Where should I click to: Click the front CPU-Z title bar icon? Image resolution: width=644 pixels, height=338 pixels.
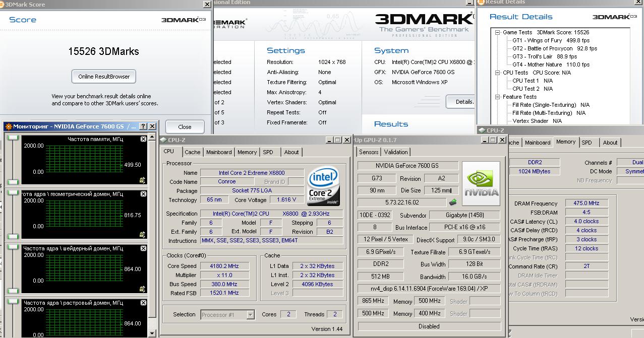(163, 140)
